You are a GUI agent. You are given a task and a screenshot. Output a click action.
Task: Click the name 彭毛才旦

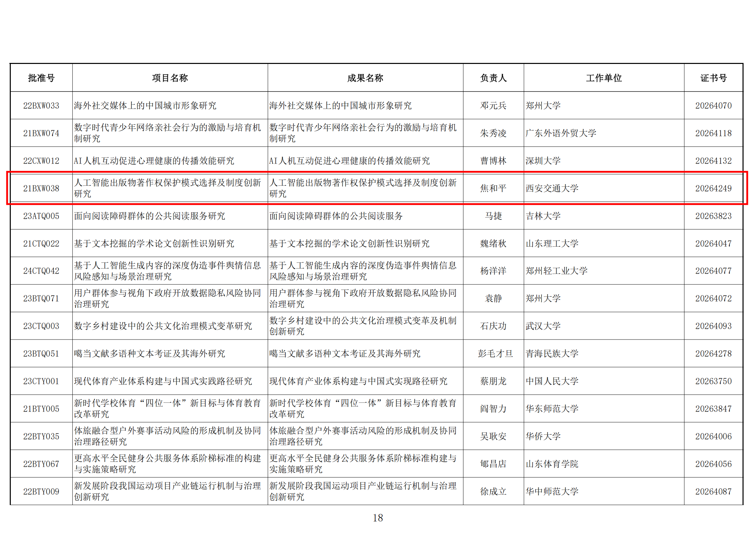(x=495, y=354)
